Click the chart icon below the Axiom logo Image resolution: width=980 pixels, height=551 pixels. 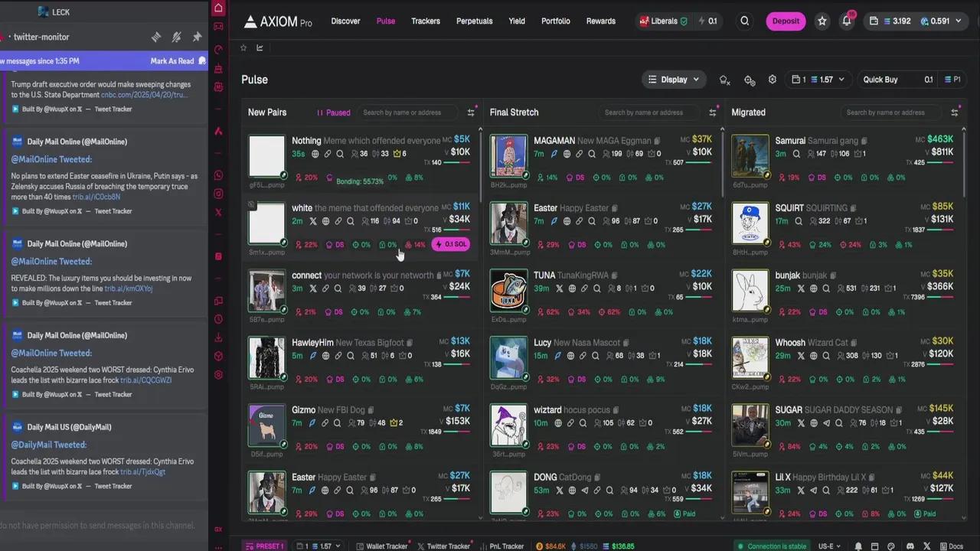pos(260,47)
